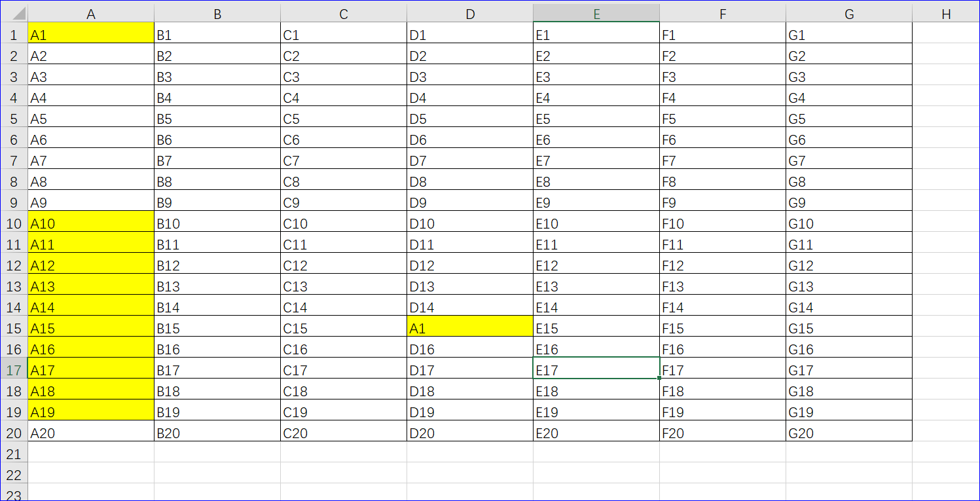The image size is (980, 501).
Task: Select column header H
Action: point(946,14)
